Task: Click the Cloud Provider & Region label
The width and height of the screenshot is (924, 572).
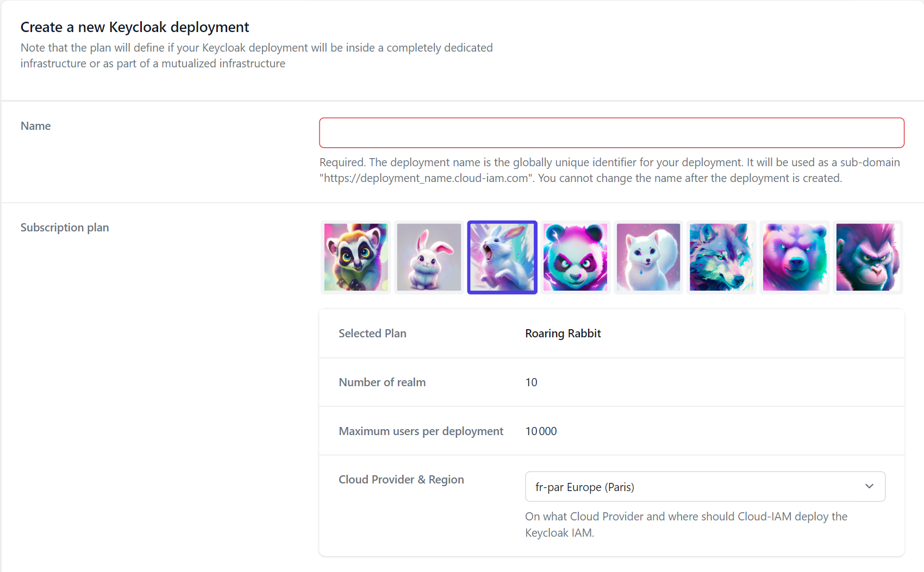Action: point(401,480)
